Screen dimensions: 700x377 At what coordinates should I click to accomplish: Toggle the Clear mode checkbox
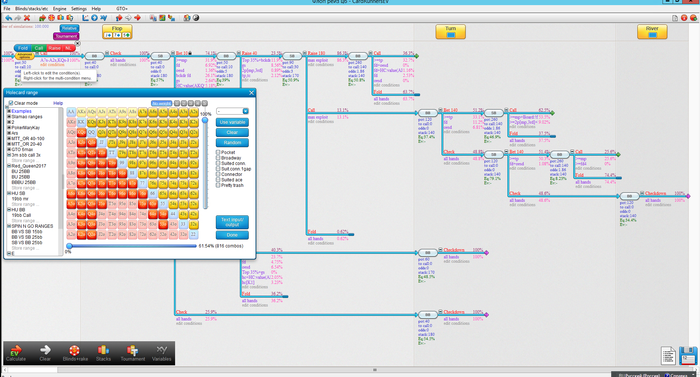(11, 103)
